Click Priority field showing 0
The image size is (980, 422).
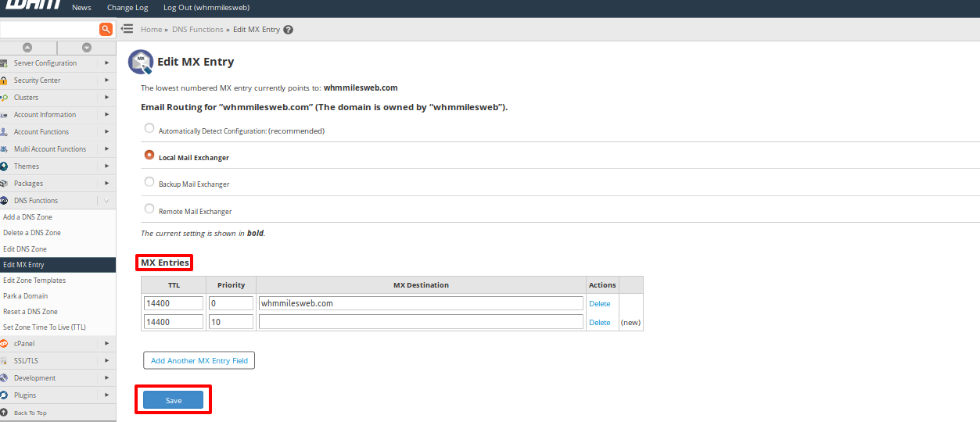click(232, 303)
